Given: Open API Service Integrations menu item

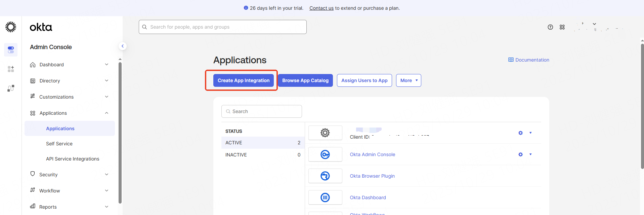Looking at the screenshot, I should [x=73, y=159].
